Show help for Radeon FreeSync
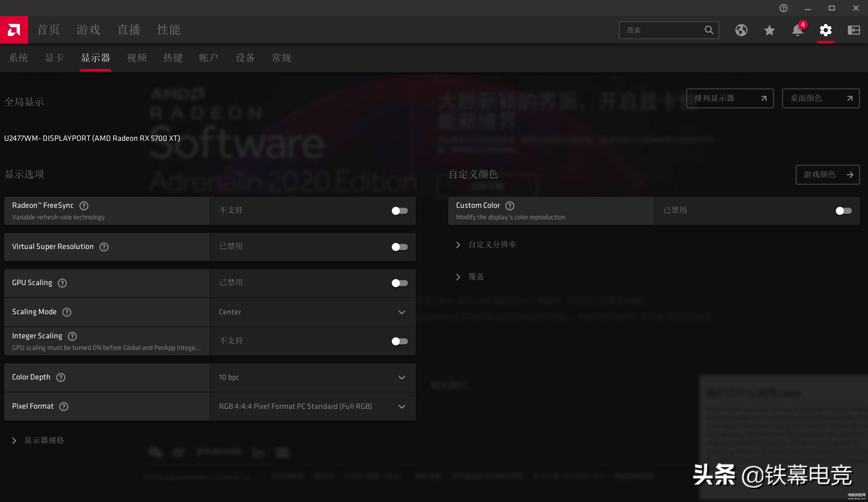Screen dimensions: 868x502 84,206
